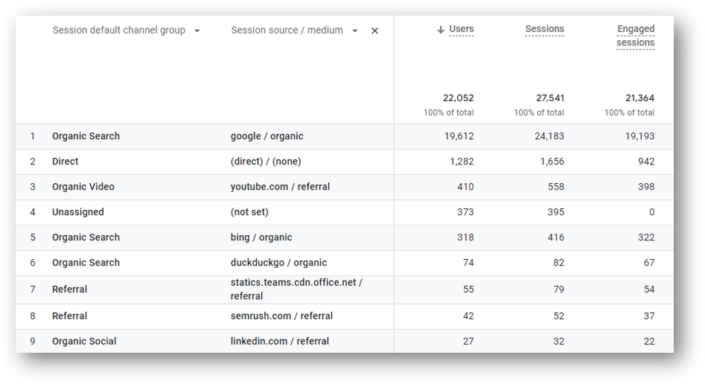The width and height of the screenshot is (705, 384).
Task: Click the duckduckgo / organic source
Action: (279, 263)
